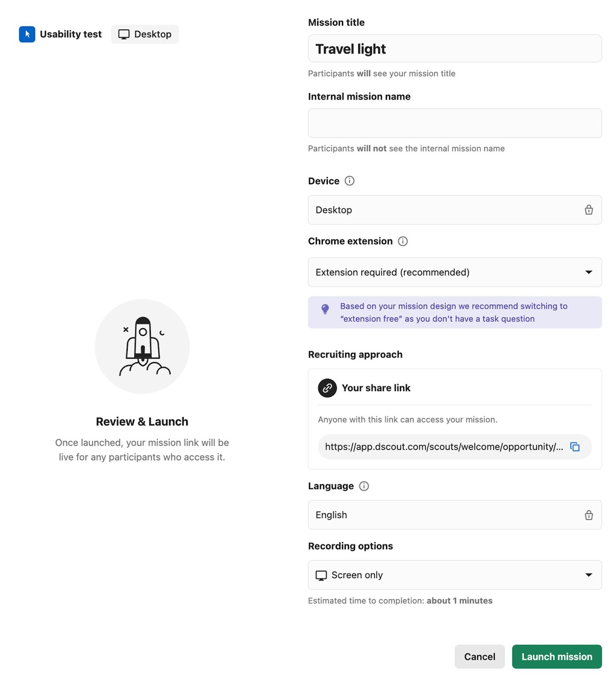This screenshot has height=684, width=616.
Task: Copy the share link with copy icon
Action: pos(575,447)
